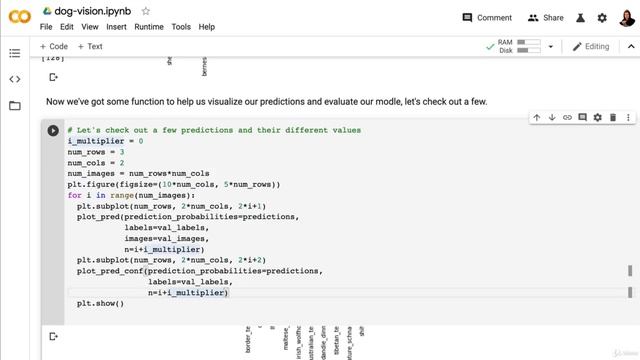The image size is (640, 360).
Task: Collapse the header with chevron
Action: click(631, 47)
